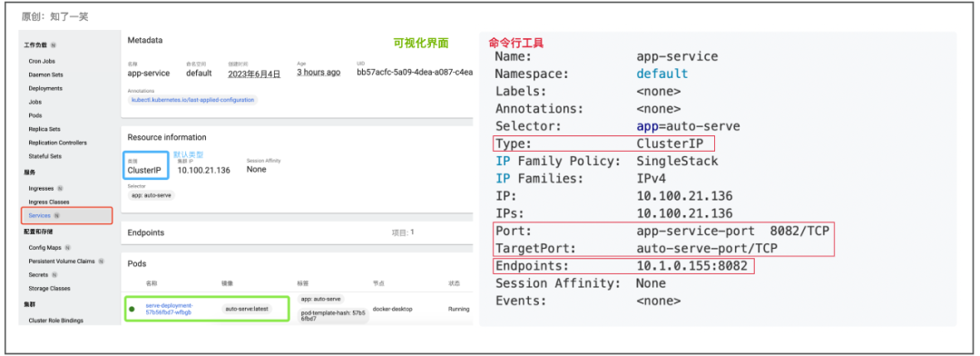
Task: Click the ClusterIP type in Resource information
Action: click(145, 170)
